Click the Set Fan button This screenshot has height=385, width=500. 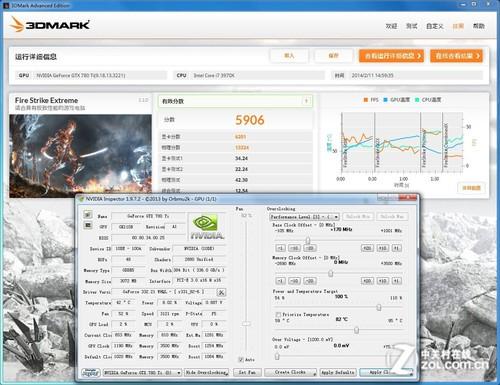(247, 372)
